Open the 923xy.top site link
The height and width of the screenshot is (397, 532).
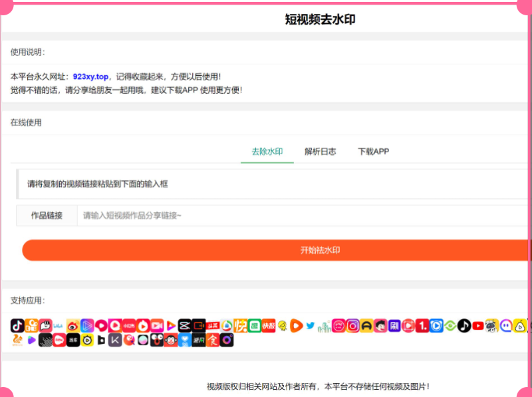90,76
